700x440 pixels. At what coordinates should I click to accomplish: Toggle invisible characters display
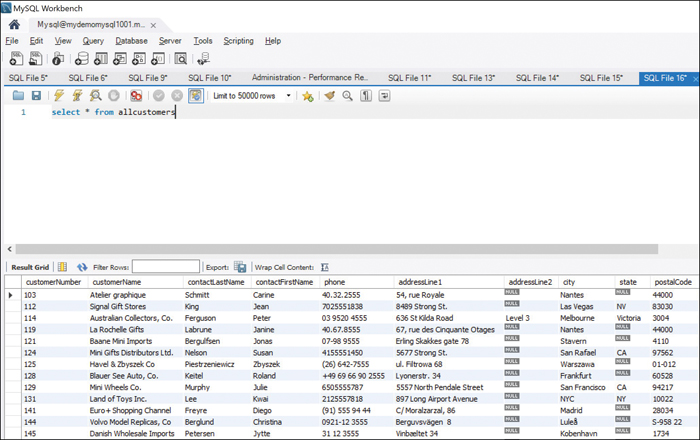point(366,95)
